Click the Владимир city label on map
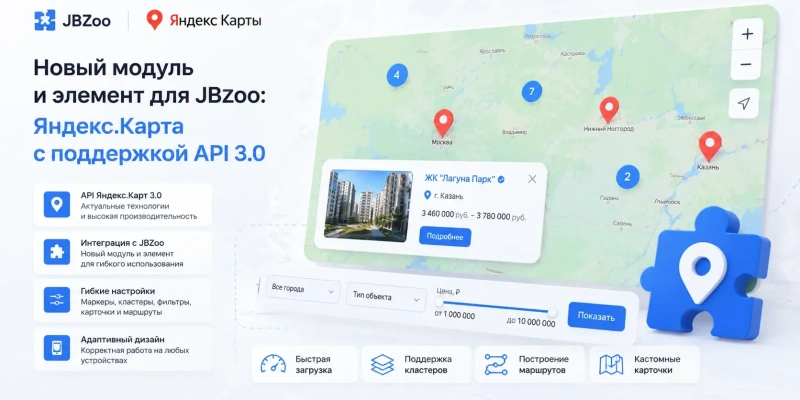This screenshot has width=800, height=400. tap(514, 132)
